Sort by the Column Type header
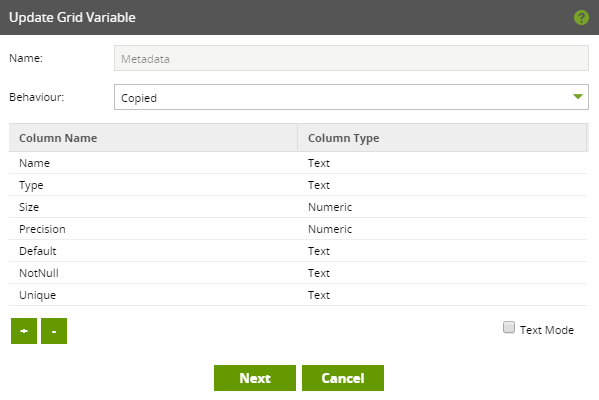Viewport: 599px width, 400px height. pos(442,138)
